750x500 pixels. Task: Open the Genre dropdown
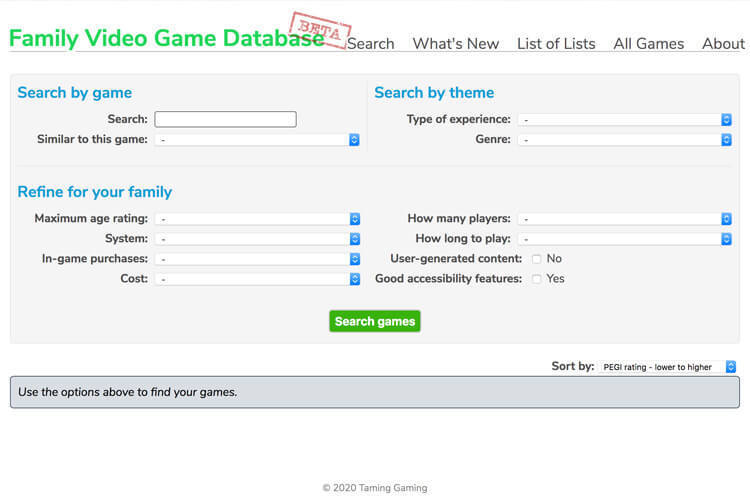click(x=625, y=140)
